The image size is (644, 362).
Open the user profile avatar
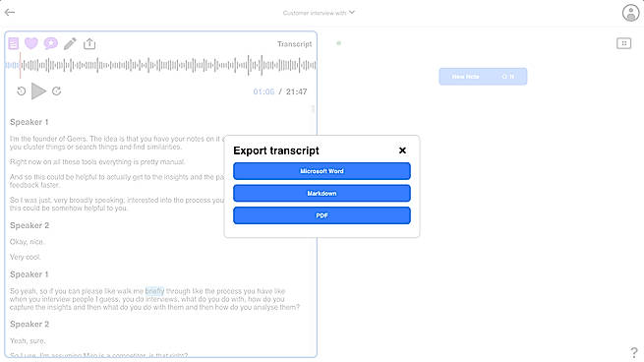click(630, 13)
